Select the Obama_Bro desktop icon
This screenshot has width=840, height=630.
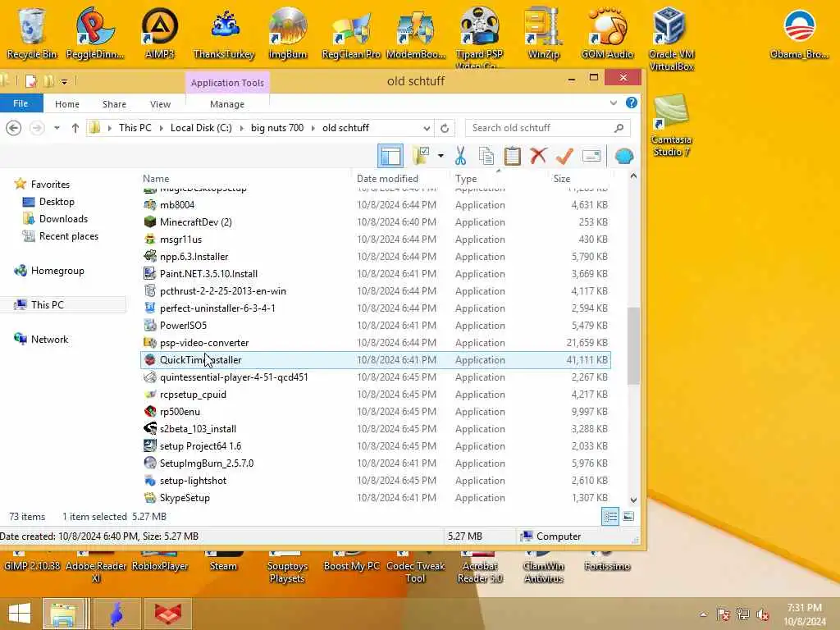799,33
